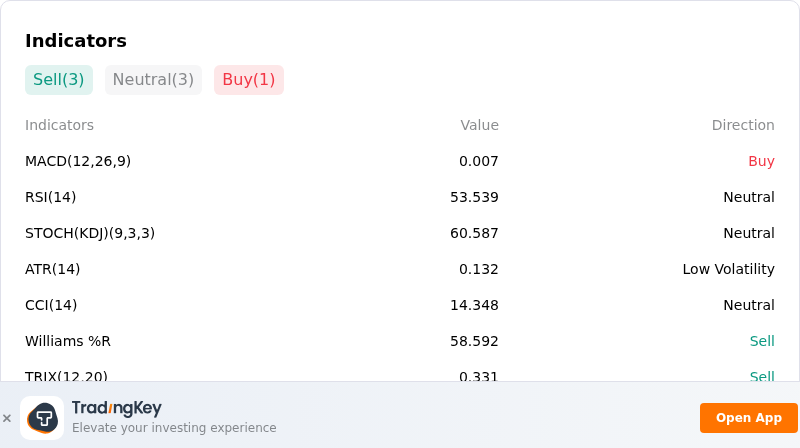Click the STOCH(KDJ)(9,3,3) indicator name
This screenshot has width=800, height=448.
[x=90, y=233]
